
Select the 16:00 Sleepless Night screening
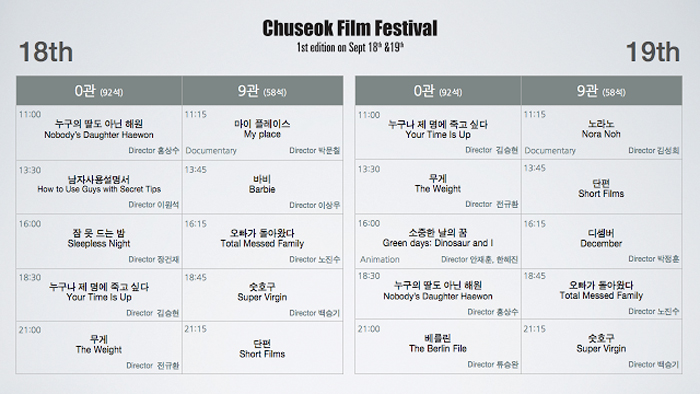pos(99,241)
